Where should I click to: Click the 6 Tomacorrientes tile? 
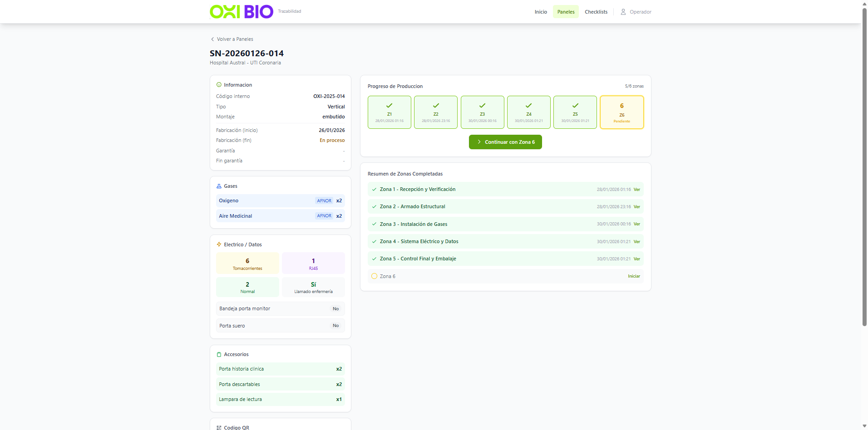click(247, 264)
